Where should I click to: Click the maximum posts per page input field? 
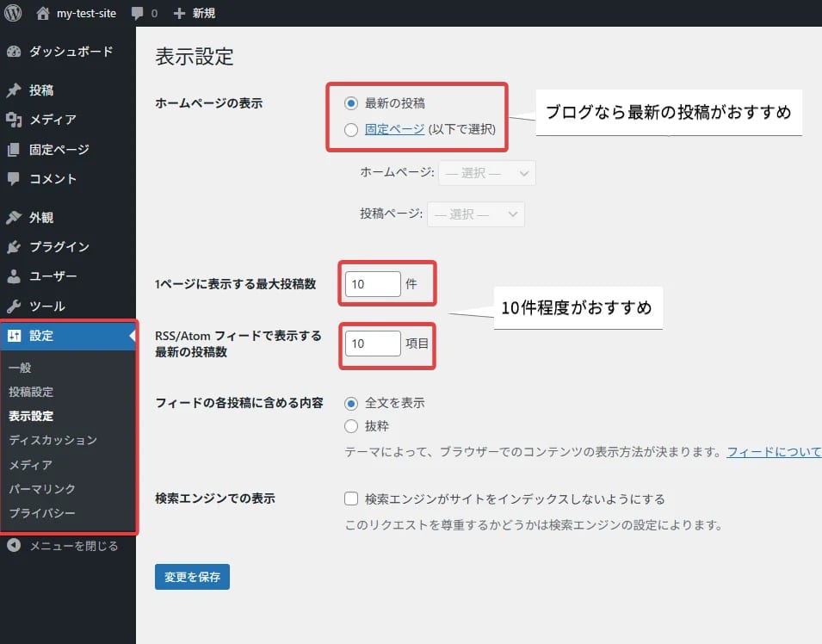pyautogui.click(x=372, y=282)
